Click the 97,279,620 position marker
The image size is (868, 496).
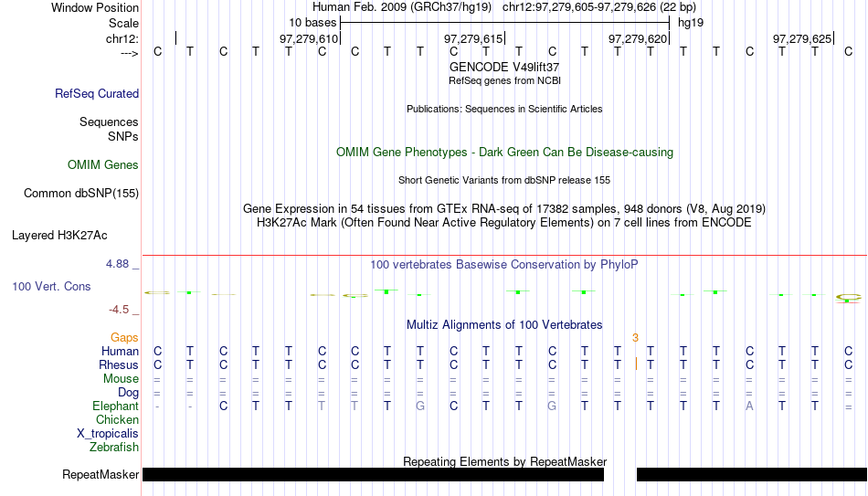click(639, 38)
